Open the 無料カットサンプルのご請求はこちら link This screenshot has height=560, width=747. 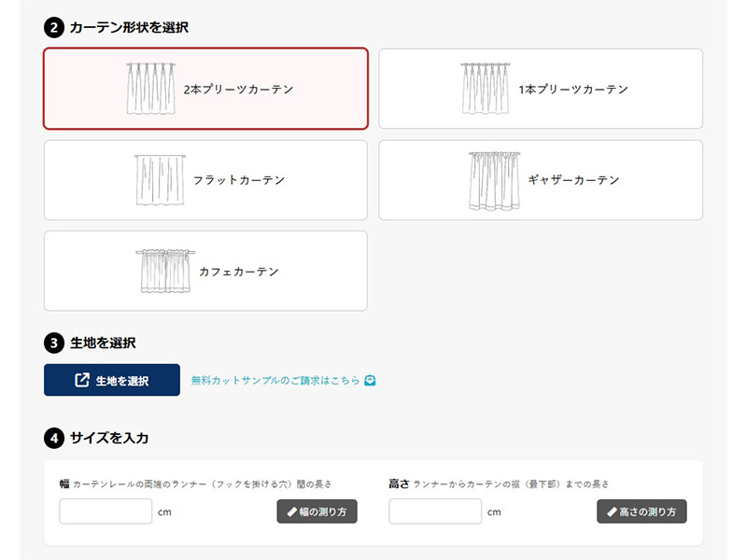click(275, 381)
